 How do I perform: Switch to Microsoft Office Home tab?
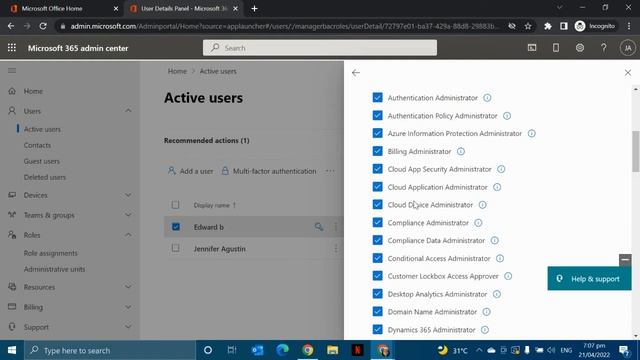pyautogui.click(x=52, y=8)
